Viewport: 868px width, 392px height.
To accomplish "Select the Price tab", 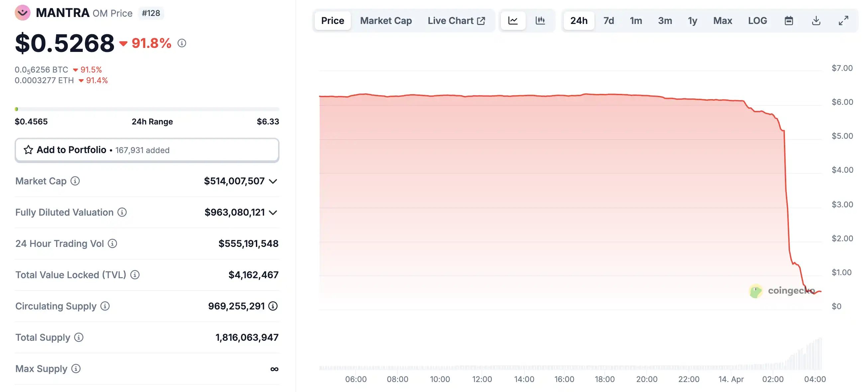I will pyautogui.click(x=333, y=21).
